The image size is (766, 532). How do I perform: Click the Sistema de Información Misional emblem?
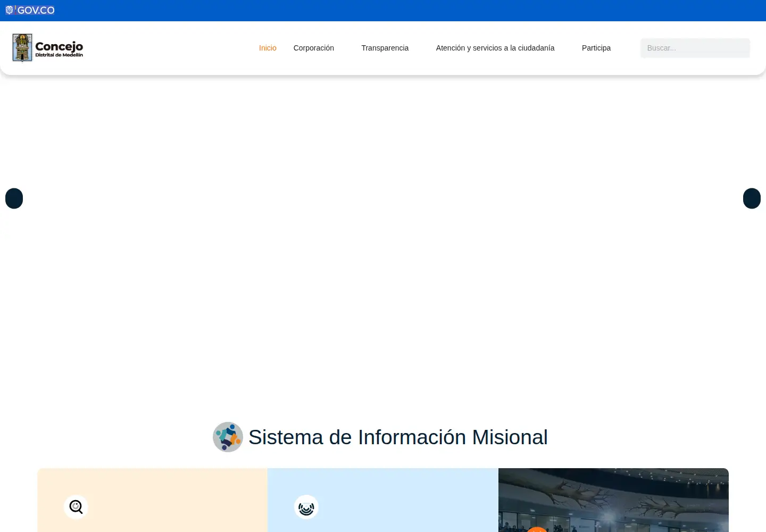(x=228, y=437)
